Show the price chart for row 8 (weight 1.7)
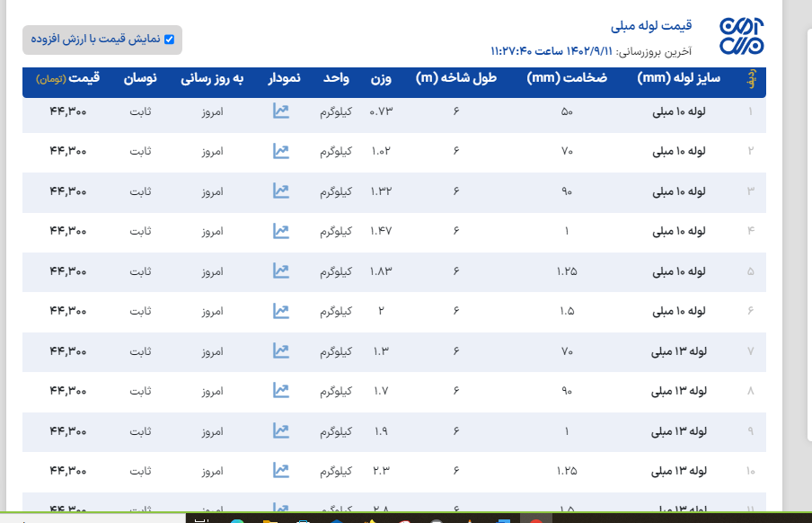This screenshot has width=812, height=523. pos(281,391)
